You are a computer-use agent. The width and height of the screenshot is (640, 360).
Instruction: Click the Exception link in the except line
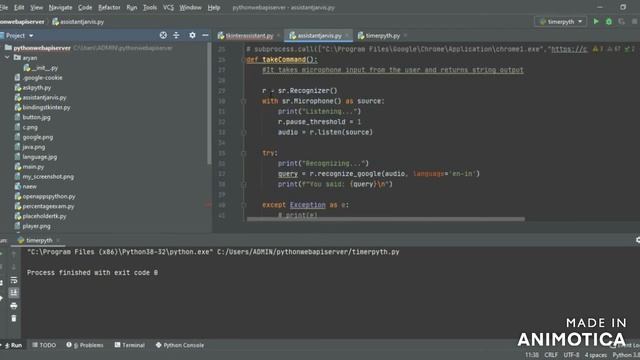[307, 205]
